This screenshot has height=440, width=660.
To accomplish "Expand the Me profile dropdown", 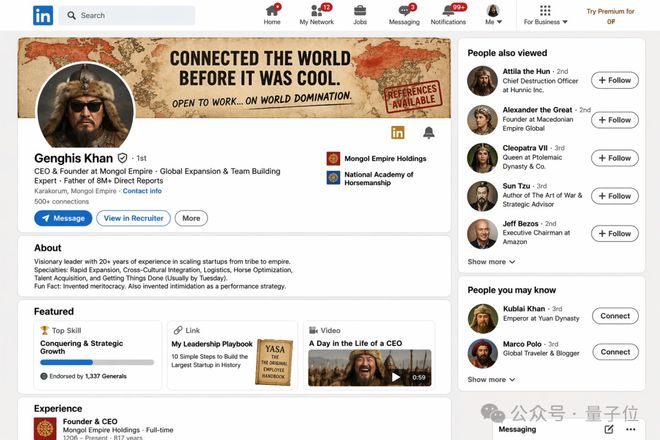I will click(x=493, y=15).
